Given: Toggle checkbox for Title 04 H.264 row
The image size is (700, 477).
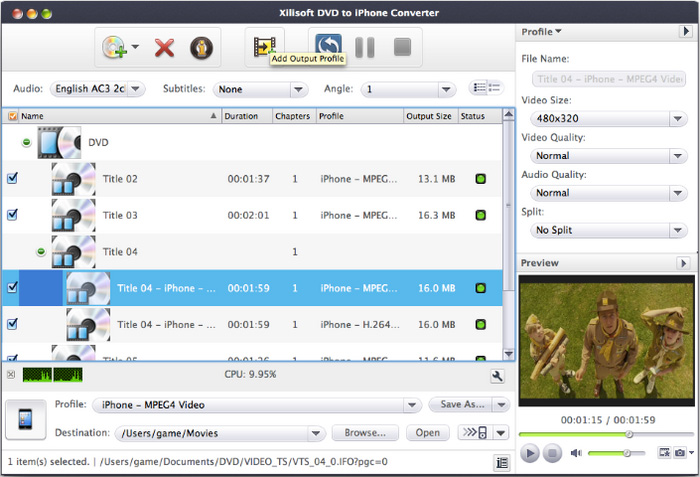Looking at the screenshot, I should coord(12,324).
